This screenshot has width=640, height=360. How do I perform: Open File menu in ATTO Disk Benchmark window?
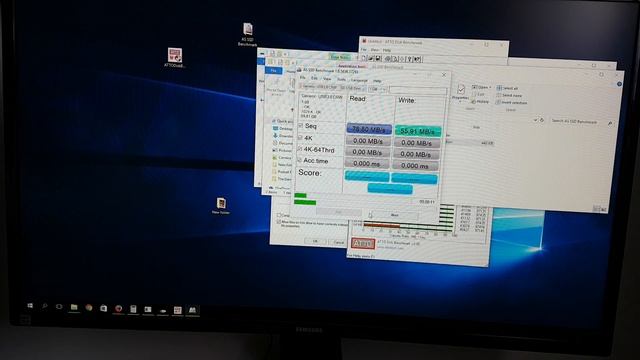pos(363,50)
